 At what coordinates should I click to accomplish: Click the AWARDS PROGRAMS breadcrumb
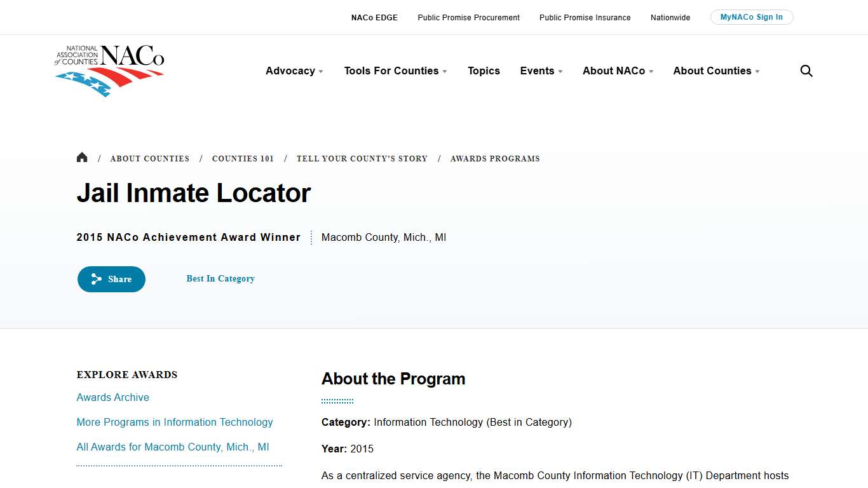click(495, 158)
